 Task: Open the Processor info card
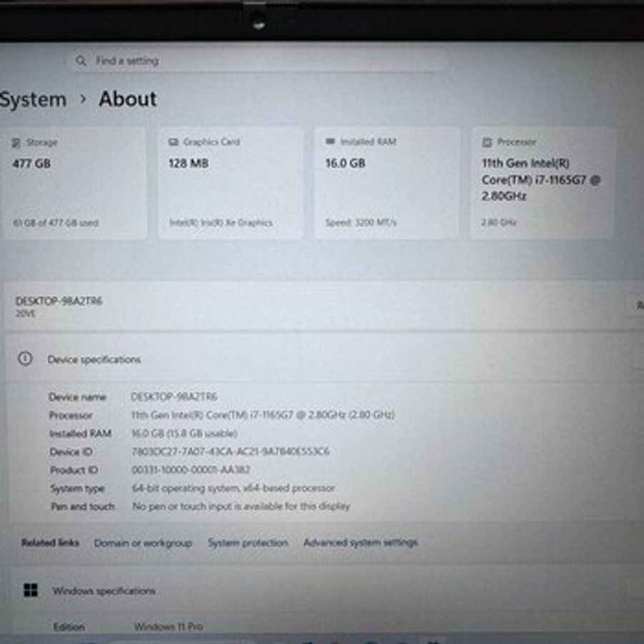[x=542, y=183]
